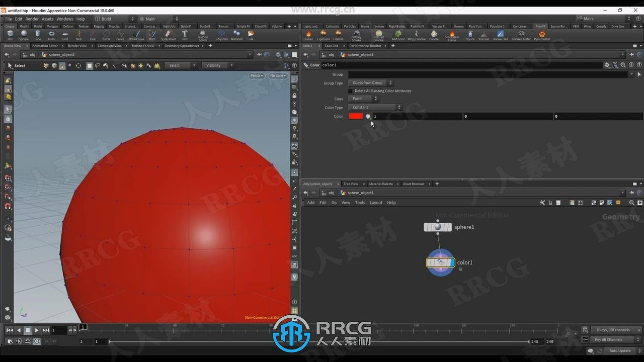
Task: Open the Windows menu
Action: coord(64,19)
